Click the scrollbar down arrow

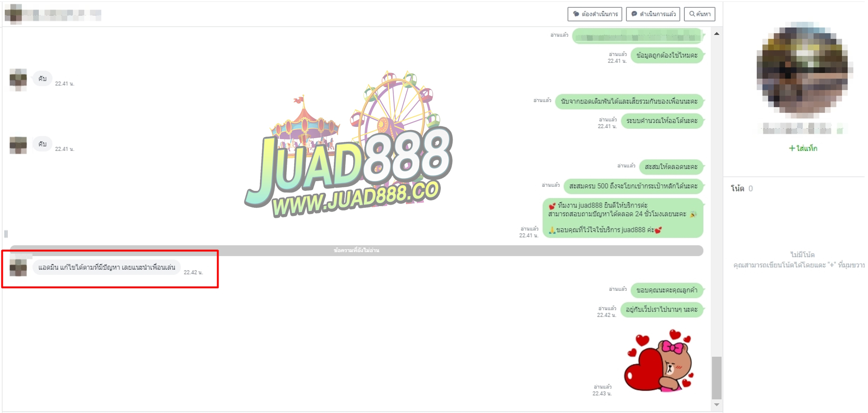point(716,405)
